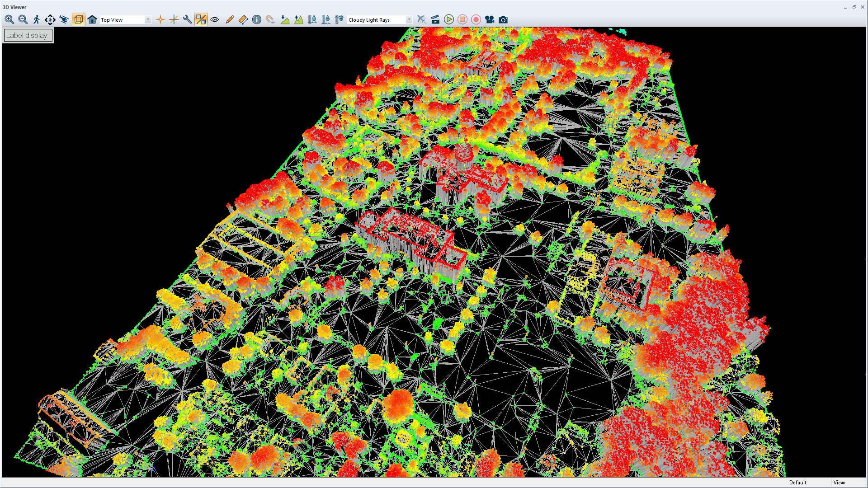The image size is (868, 488).
Task: Open the wrench configuration tool
Action: coord(187,19)
